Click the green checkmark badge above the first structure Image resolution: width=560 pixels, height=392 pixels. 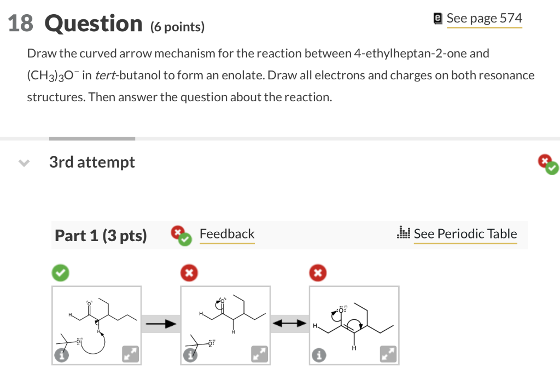pos(60,272)
